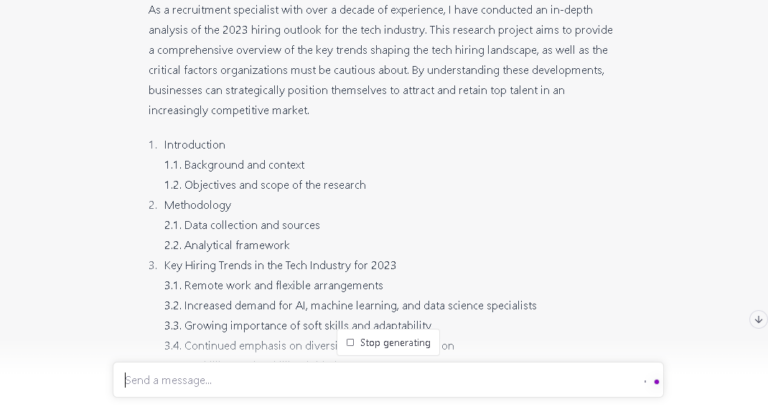Click the paragraph's first line about recruitment specialist

pos(369,10)
